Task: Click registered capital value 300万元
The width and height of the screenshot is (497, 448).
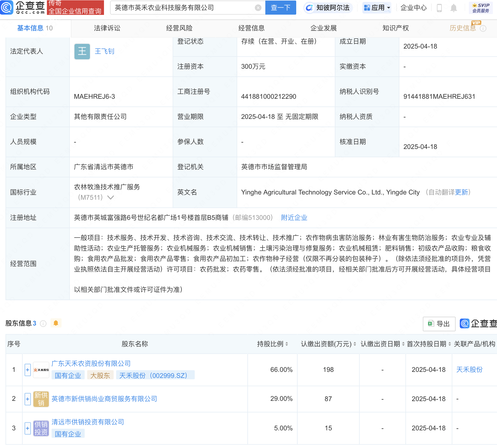Action: [253, 66]
